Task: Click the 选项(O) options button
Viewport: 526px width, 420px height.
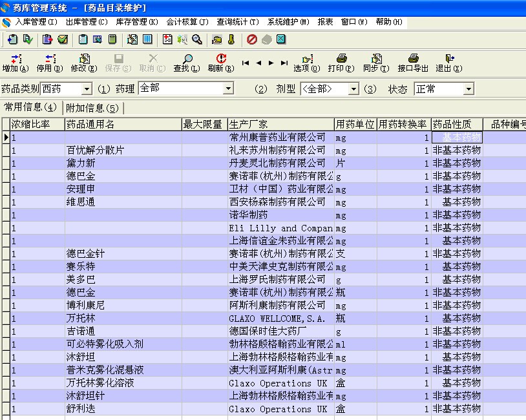Action: tap(306, 63)
